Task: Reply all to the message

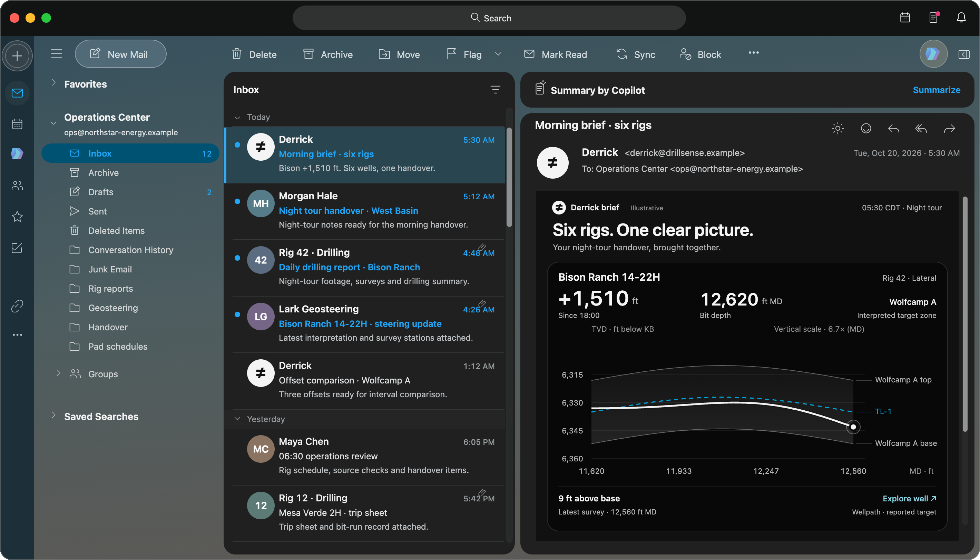Action: (921, 129)
